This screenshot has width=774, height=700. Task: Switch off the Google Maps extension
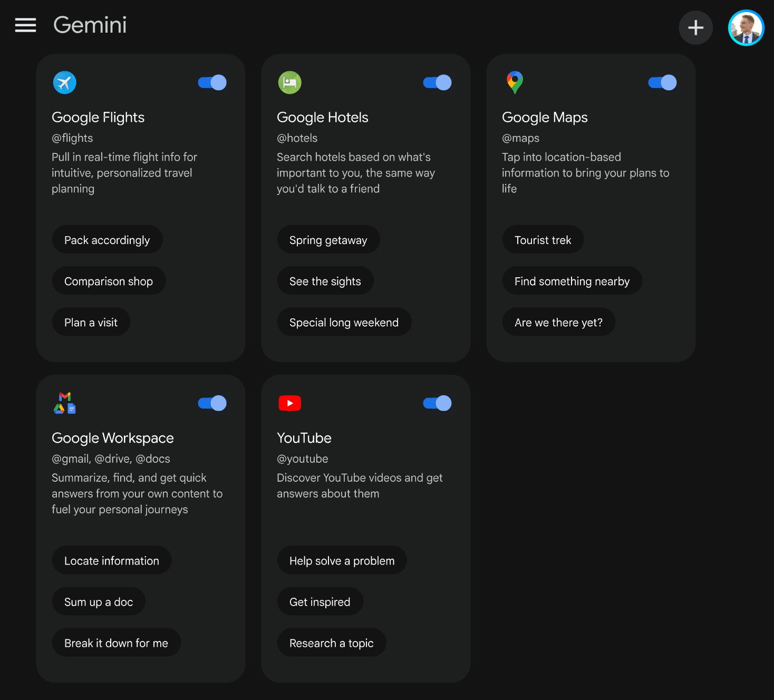click(662, 83)
